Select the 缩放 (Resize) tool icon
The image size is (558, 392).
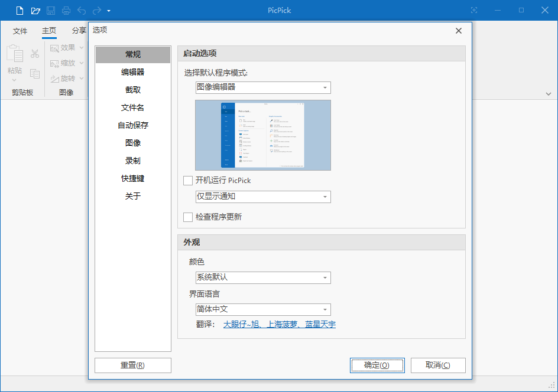point(54,63)
